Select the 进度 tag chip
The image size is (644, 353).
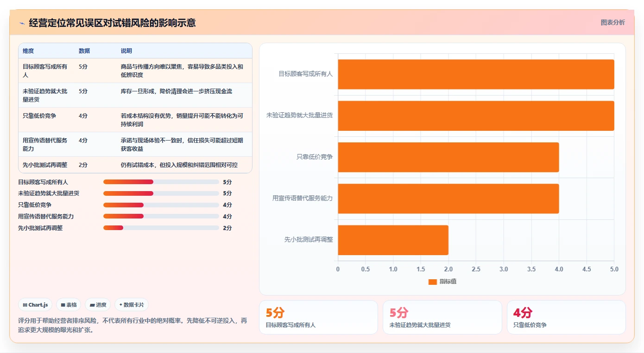[x=98, y=305]
